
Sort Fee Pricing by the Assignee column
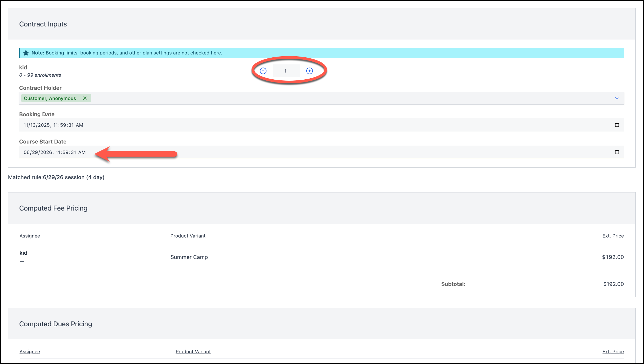click(x=30, y=236)
